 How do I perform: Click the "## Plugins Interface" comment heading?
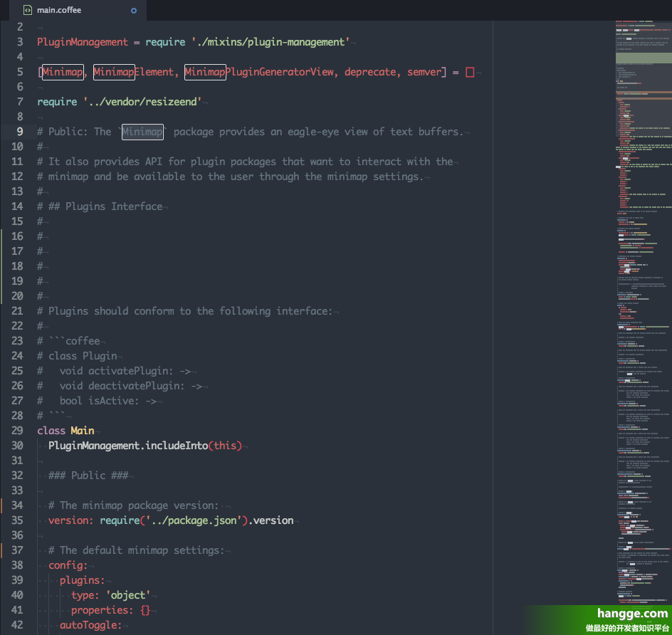[x=105, y=206]
